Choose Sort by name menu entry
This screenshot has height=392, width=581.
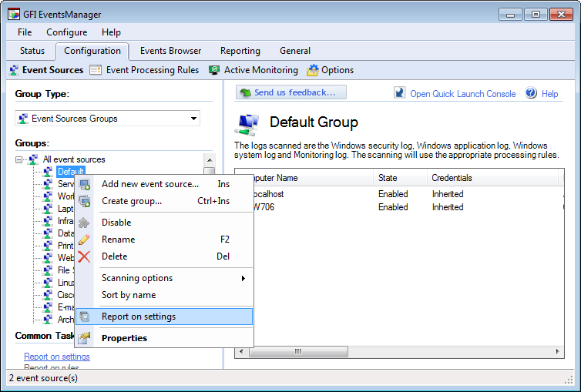(x=164, y=295)
